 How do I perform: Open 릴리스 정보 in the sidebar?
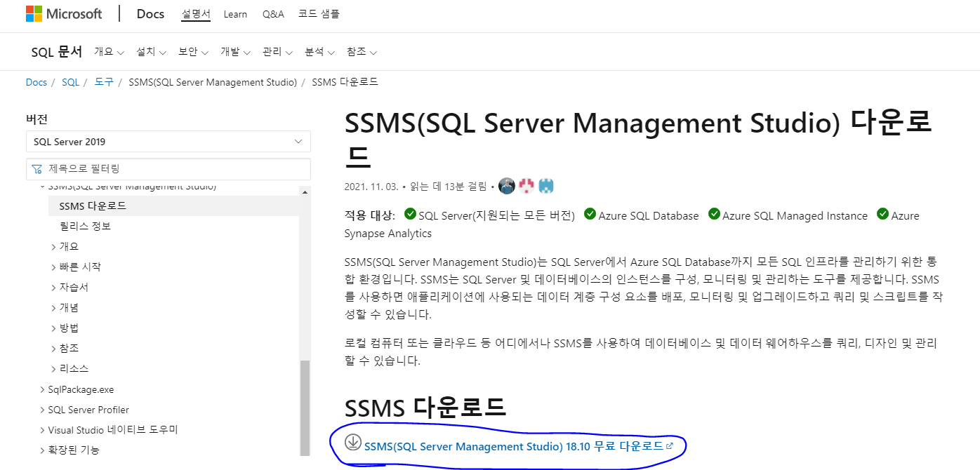[x=85, y=226]
